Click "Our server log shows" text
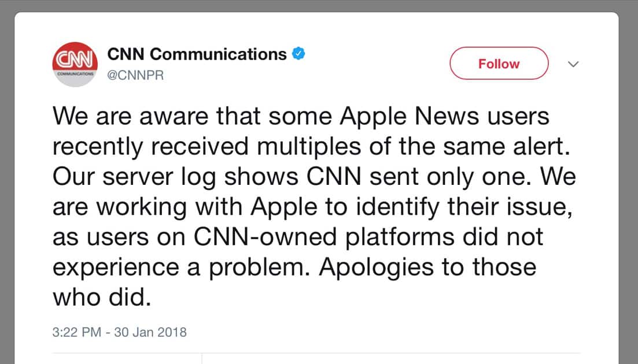Screen dimensions: 638x364 tap(163, 177)
